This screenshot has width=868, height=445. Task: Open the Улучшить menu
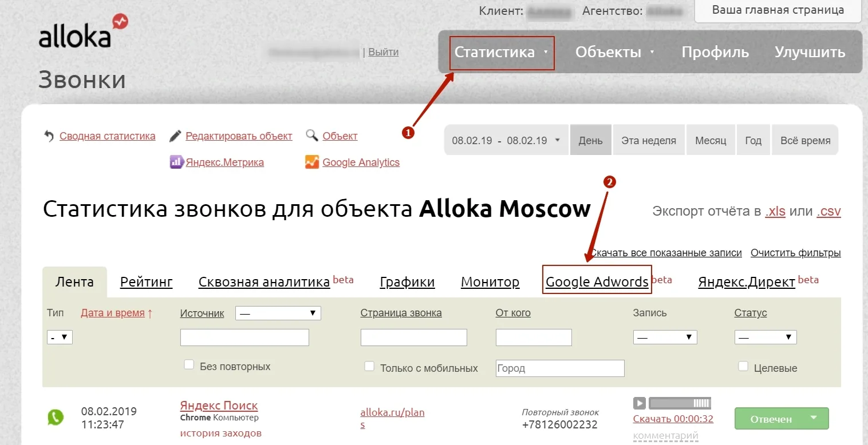(810, 52)
